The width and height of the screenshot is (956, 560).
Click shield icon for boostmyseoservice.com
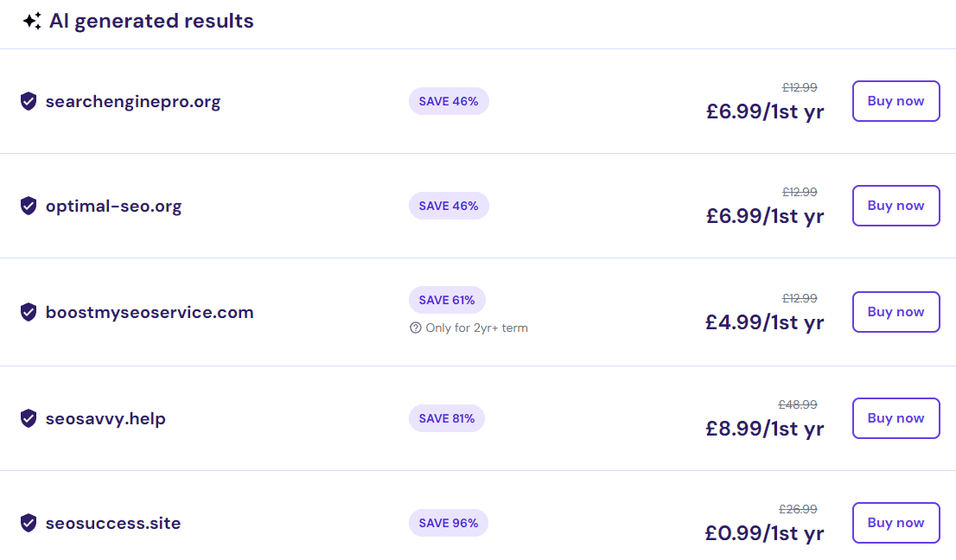29,312
